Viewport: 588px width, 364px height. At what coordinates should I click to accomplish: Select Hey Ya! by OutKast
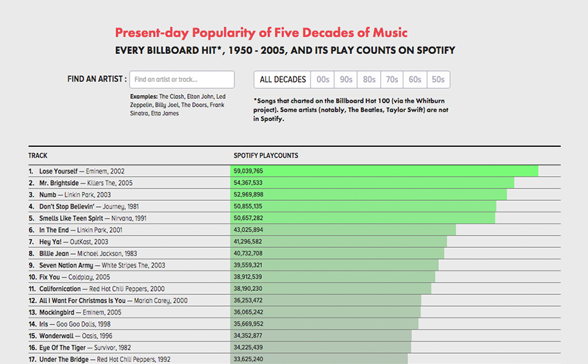[74, 242]
